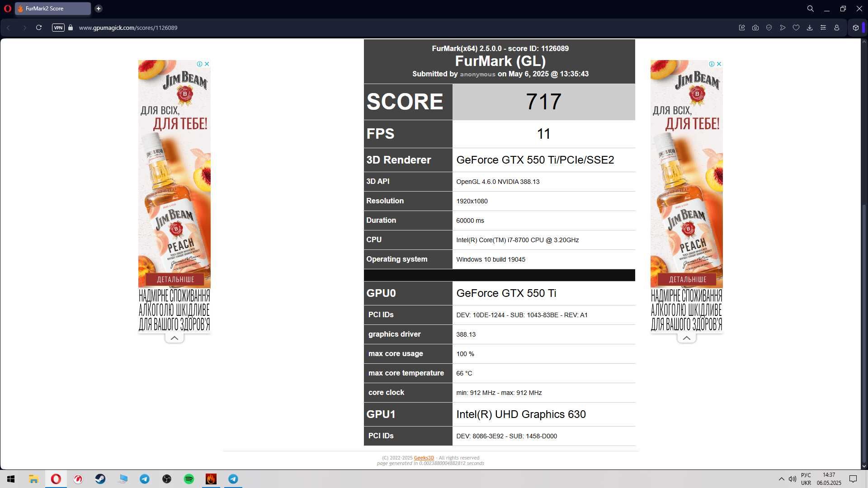This screenshot has height=488, width=868.
Task: Click the 60000 ms duration value
Action: point(470,221)
